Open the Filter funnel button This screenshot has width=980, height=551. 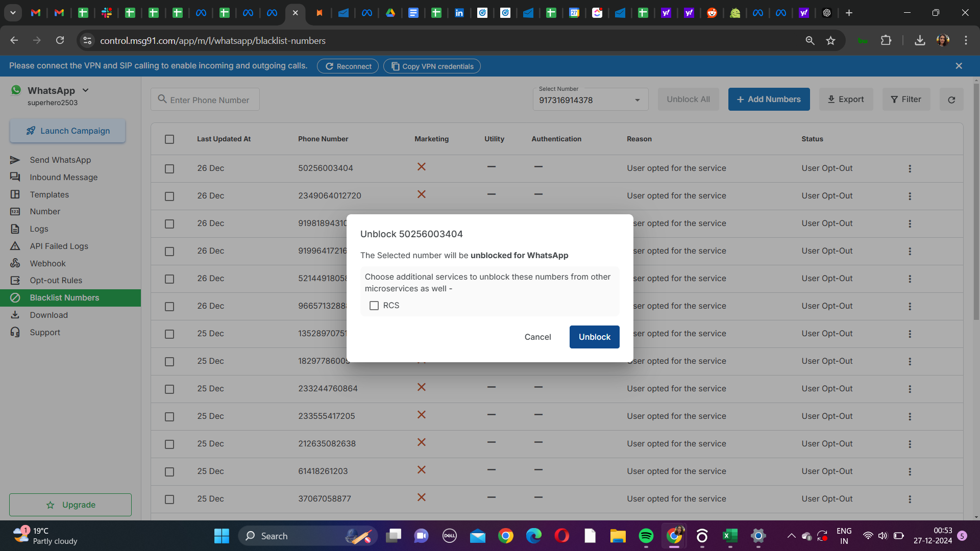coord(906,99)
